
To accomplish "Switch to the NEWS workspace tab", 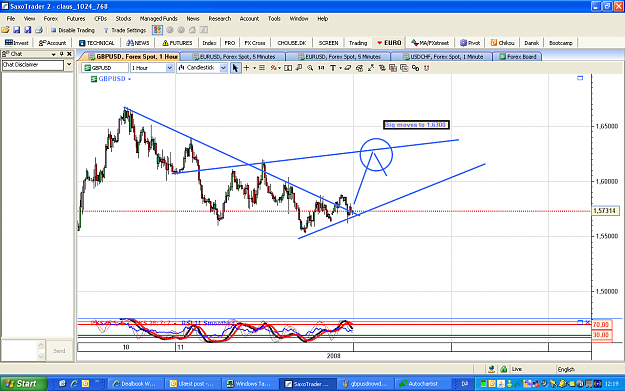I will (138, 43).
